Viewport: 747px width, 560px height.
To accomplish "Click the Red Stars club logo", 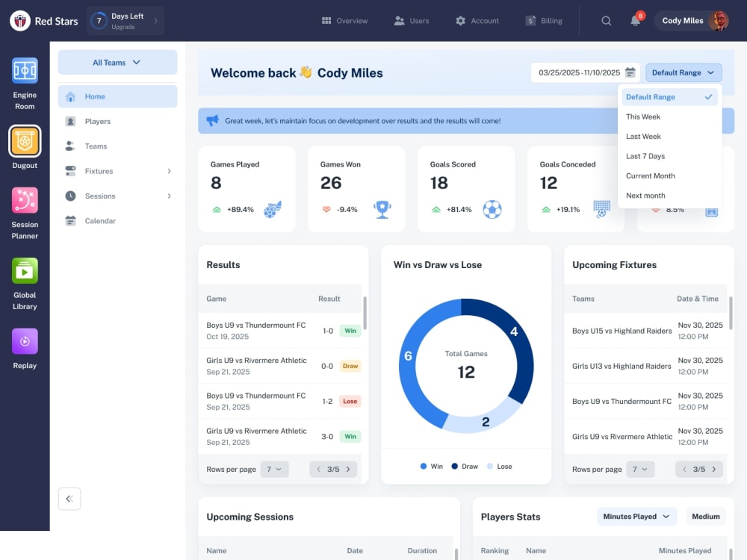I will pos(20,21).
